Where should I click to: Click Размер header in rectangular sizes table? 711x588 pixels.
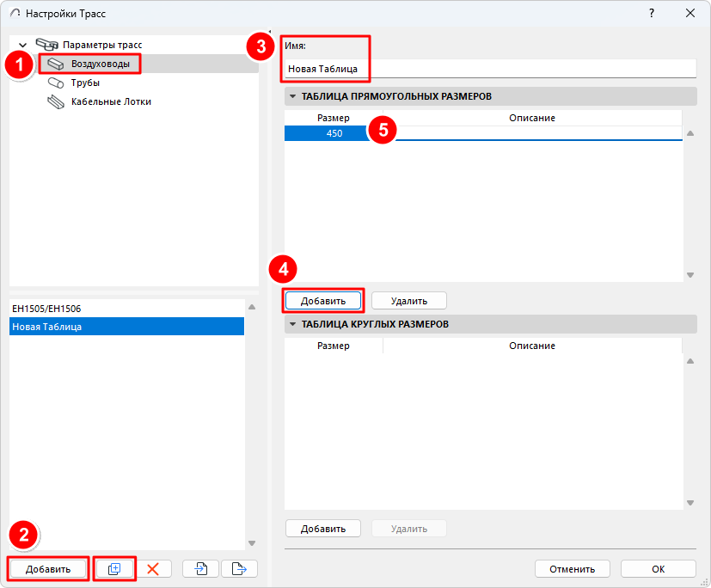[x=334, y=118]
